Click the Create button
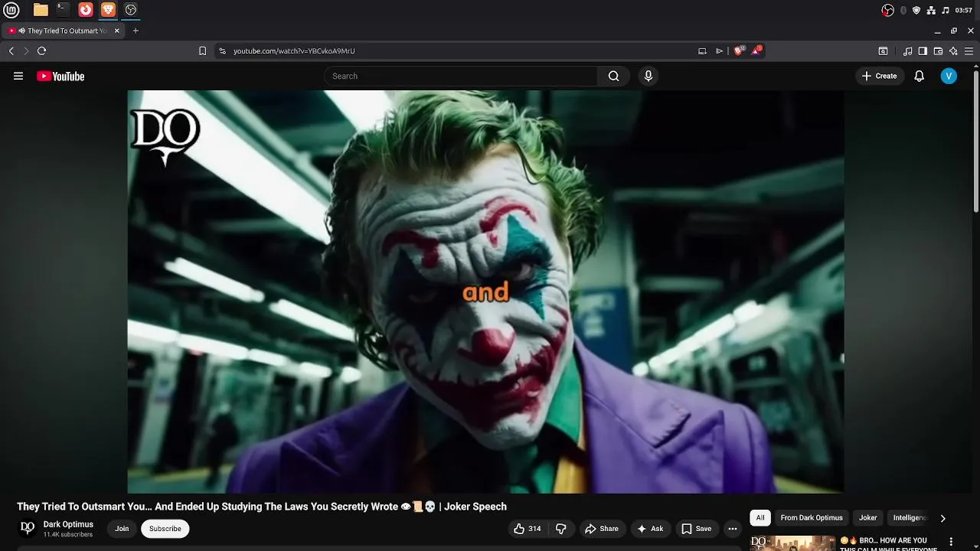The height and width of the screenshot is (551, 980). click(x=880, y=76)
